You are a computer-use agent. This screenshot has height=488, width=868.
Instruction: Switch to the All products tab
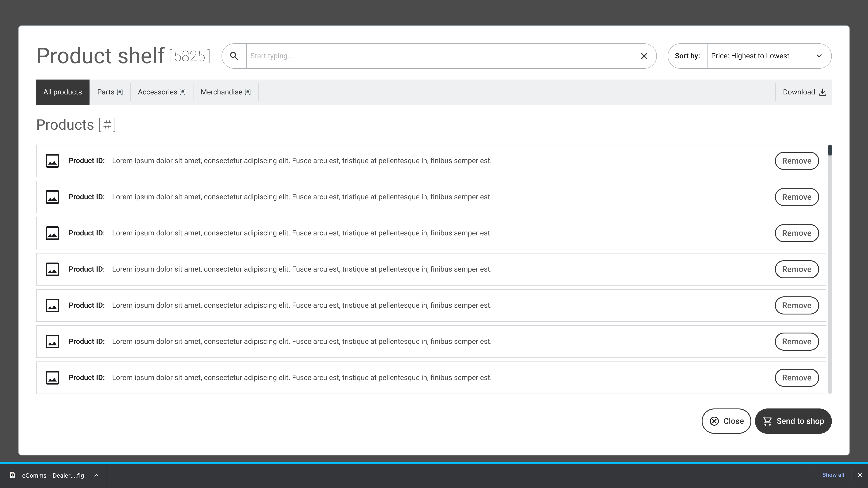pyautogui.click(x=63, y=92)
